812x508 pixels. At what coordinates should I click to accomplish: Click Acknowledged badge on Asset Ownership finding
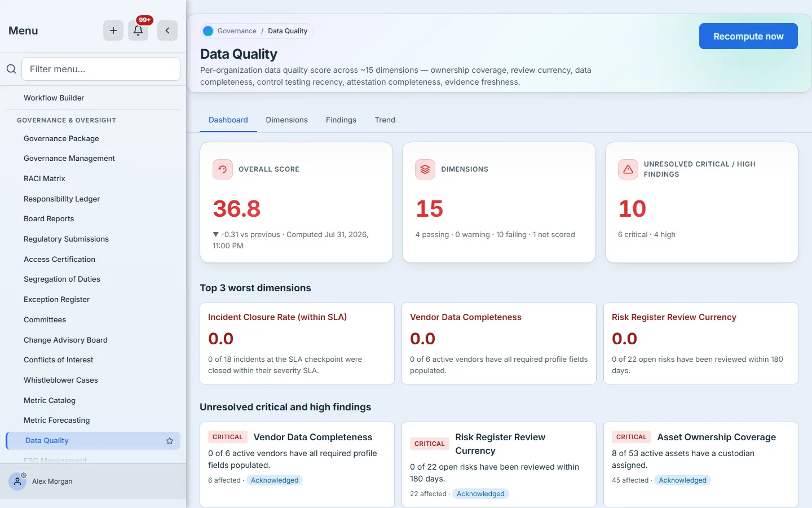tap(682, 480)
